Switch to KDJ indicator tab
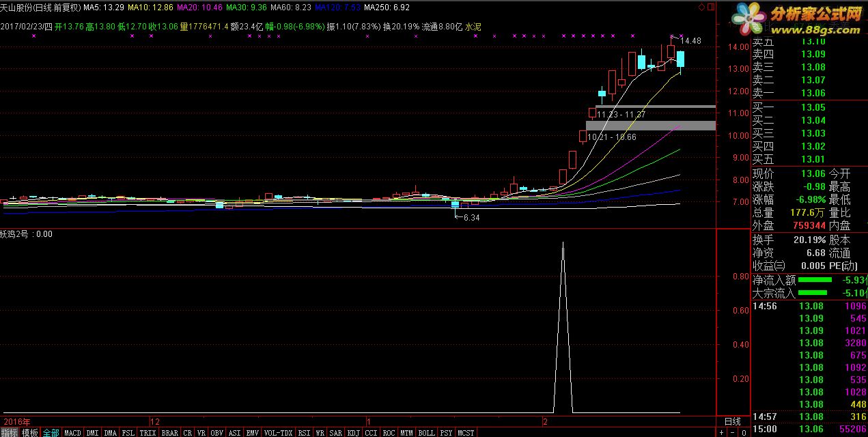Viewport: 868px width, 437px height. point(354,433)
